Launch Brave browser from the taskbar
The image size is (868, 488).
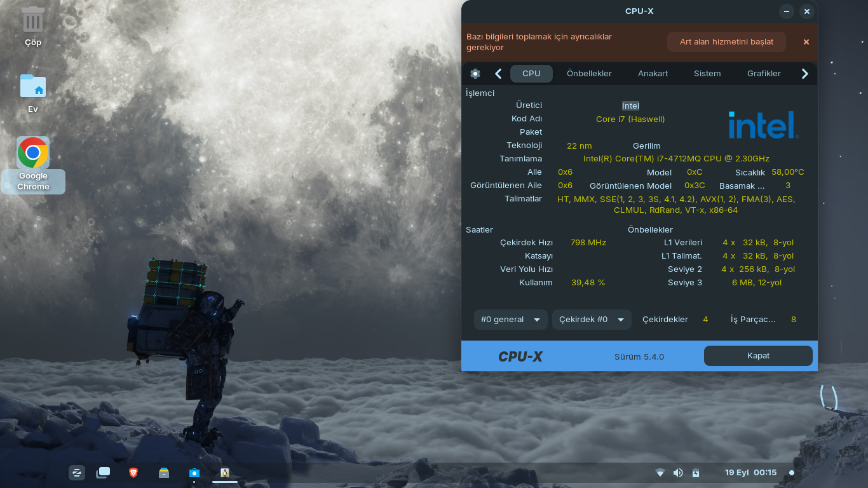coord(133,473)
